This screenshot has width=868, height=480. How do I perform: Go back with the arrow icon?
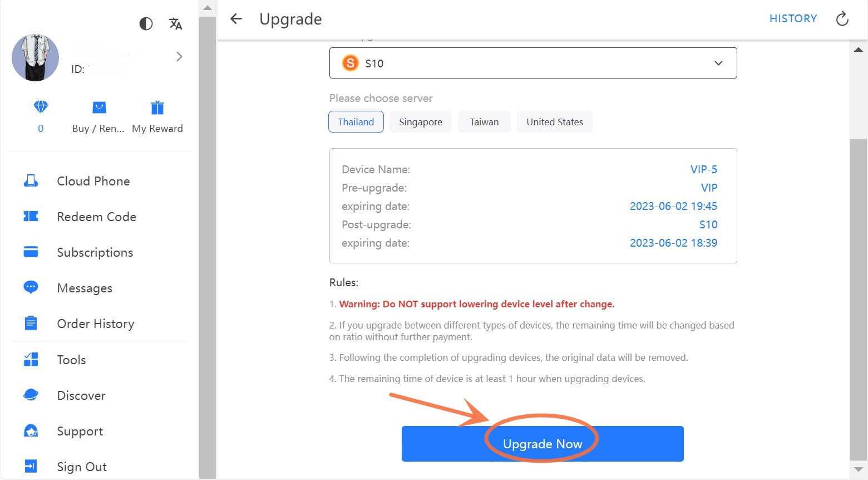(x=236, y=19)
